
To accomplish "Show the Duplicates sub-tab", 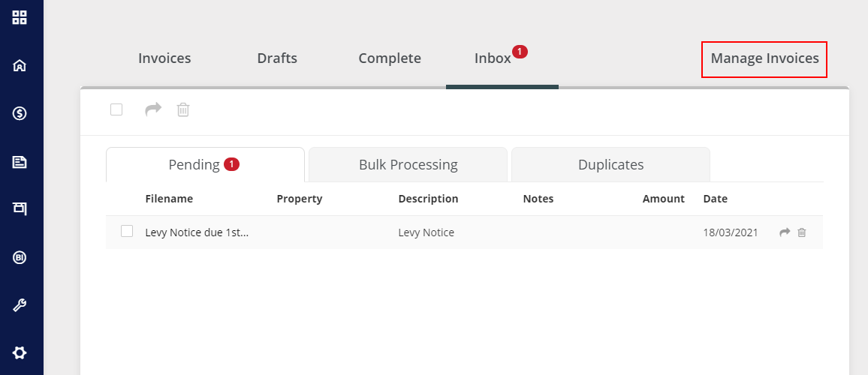I will click(x=610, y=165).
